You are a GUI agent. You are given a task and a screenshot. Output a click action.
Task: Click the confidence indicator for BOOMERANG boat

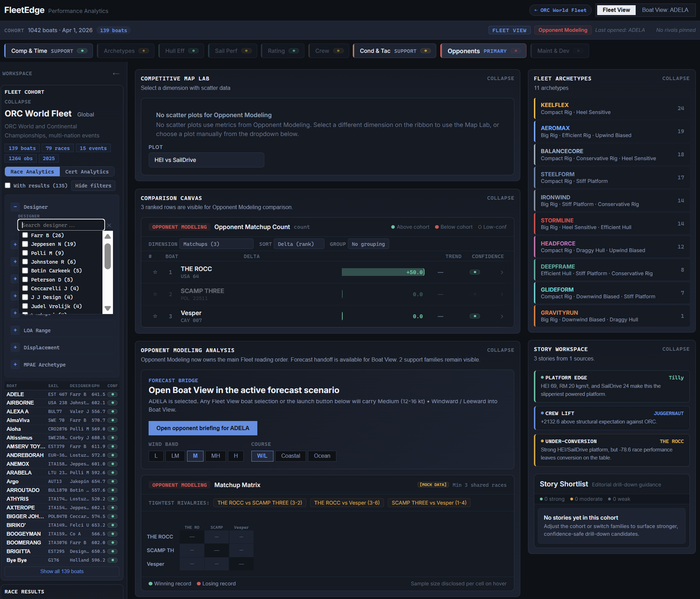click(x=113, y=543)
